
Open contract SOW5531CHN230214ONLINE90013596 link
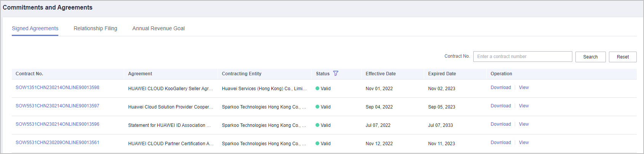[58, 124]
